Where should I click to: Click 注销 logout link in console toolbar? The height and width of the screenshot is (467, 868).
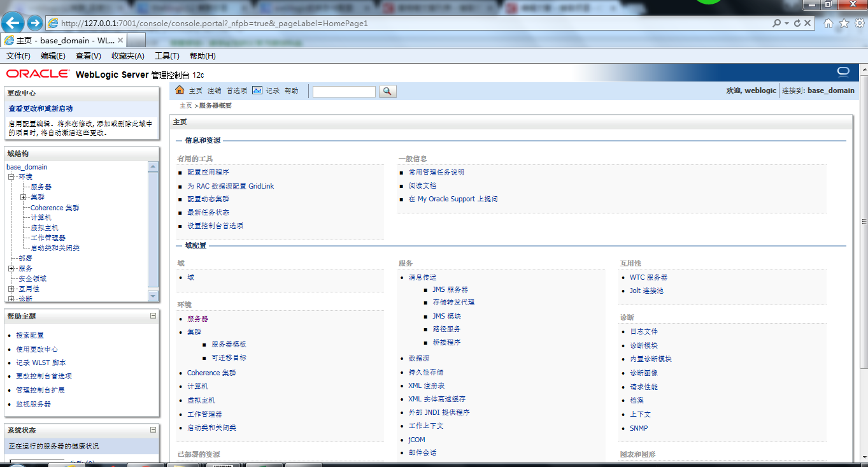pos(215,91)
